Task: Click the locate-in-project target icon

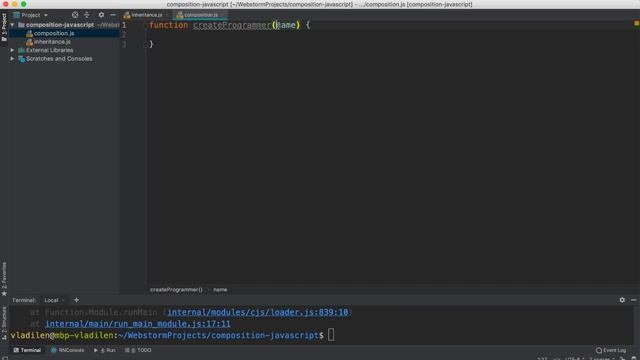Action: [75, 15]
